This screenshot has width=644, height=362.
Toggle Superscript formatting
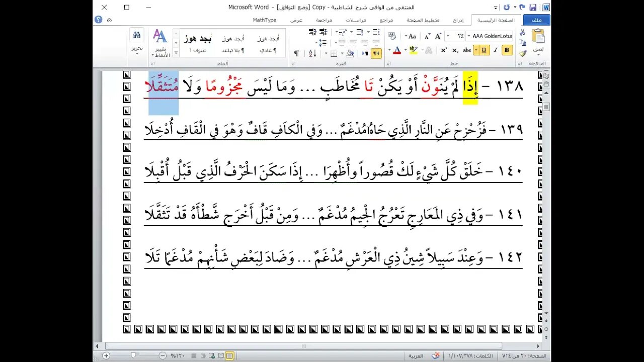(x=444, y=50)
